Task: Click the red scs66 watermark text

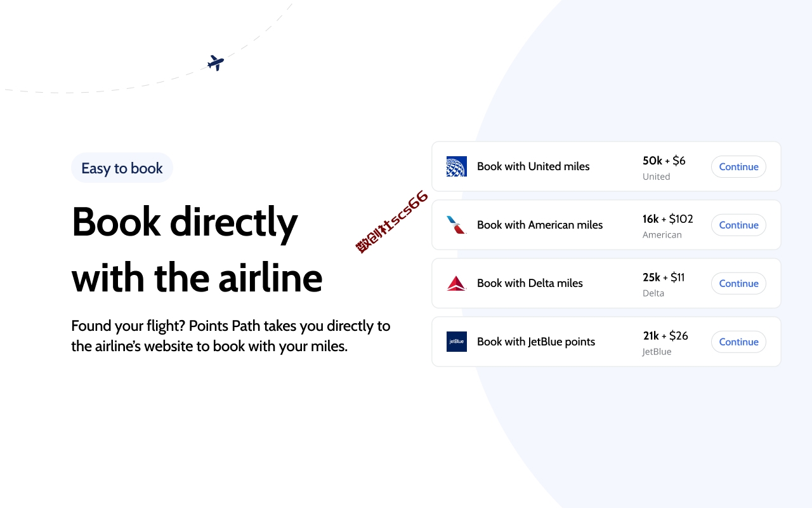Action: 392,222
